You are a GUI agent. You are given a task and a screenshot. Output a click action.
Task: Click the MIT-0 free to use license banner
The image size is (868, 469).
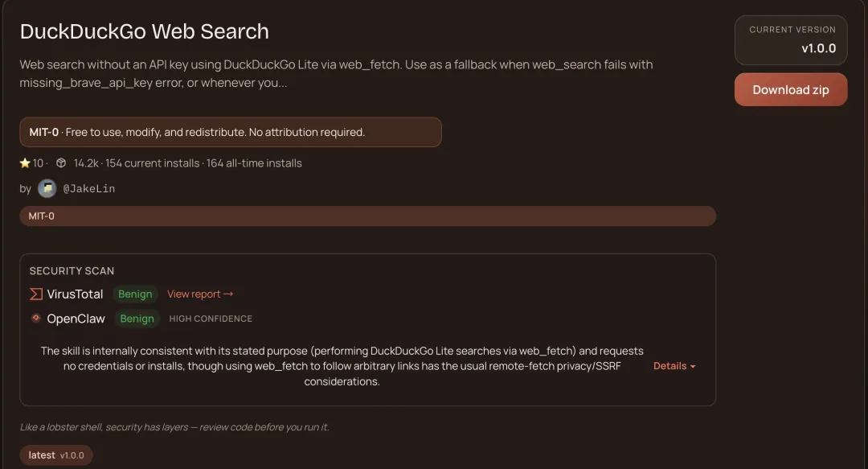231,132
